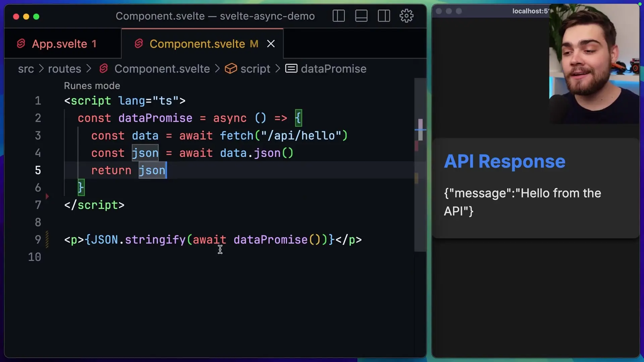Screen dimensions: 644x362
Task: Toggle the secondary sidebar layout icon
Action: point(384,16)
